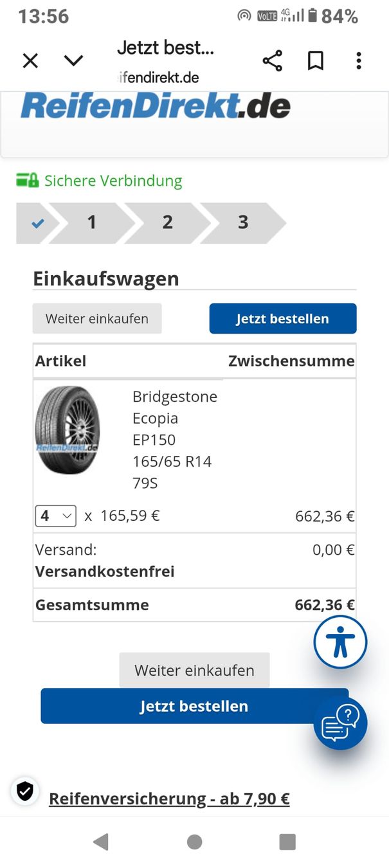Click the ReifenDirekt.de logo
This screenshot has height=868, width=389.
point(156,106)
